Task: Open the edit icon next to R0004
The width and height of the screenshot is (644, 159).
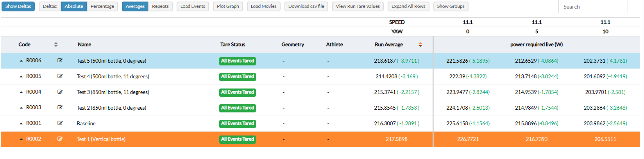Action: (x=60, y=92)
